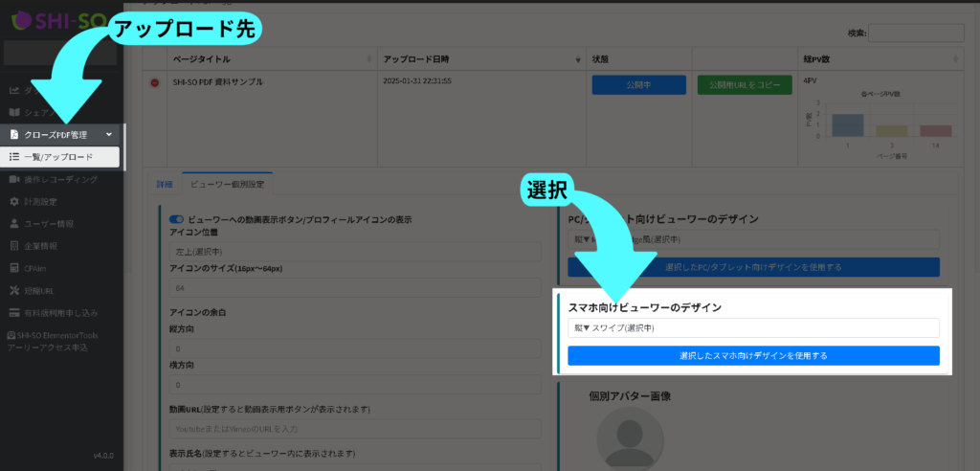This screenshot has height=471, width=980.
Task: Click the green 公開用URLをコピー button
Action: [745, 85]
